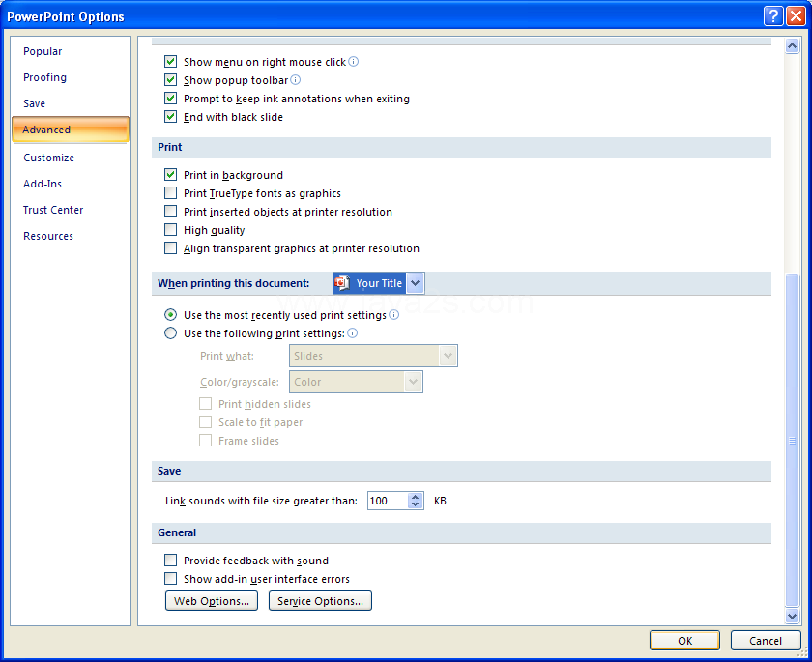This screenshot has width=812, height=662.
Task: Dismiss dialog with Cancel button
Action: pyautogui.click(x=766, y=641)
